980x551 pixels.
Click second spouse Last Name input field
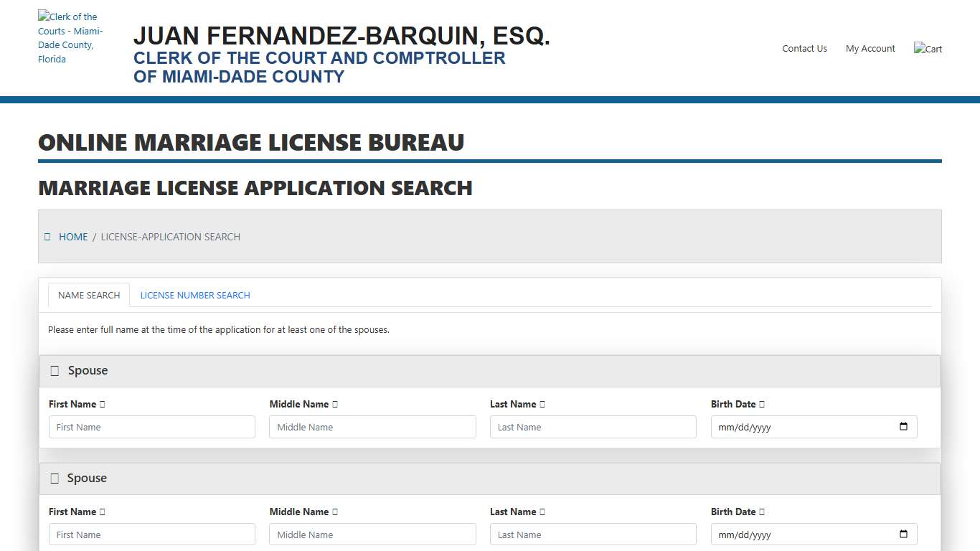tap(593, 534)
